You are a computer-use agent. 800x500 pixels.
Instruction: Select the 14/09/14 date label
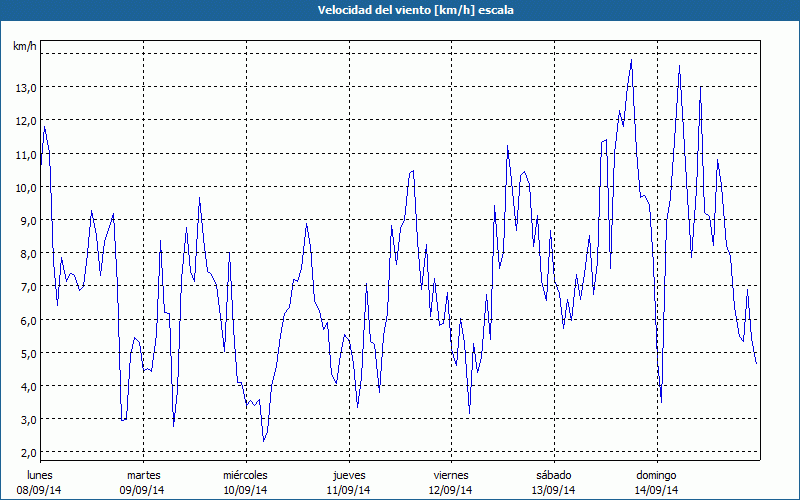click(656, 490)
